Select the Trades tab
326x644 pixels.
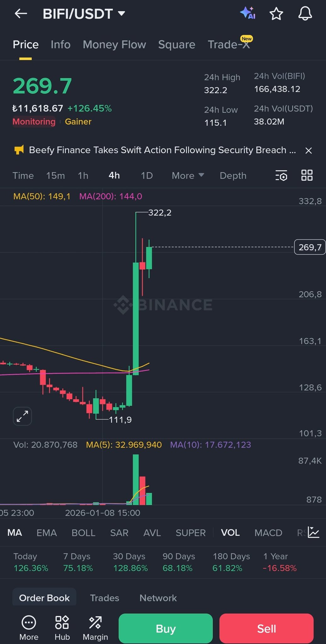104,598
